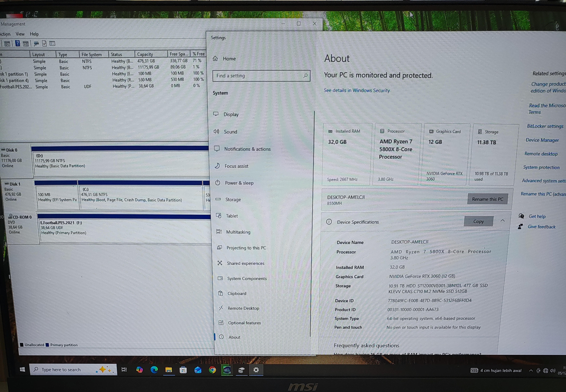566x392 pixels.
Task: Click the Graphics Card 12 GB card
Action: click(446, 154)
